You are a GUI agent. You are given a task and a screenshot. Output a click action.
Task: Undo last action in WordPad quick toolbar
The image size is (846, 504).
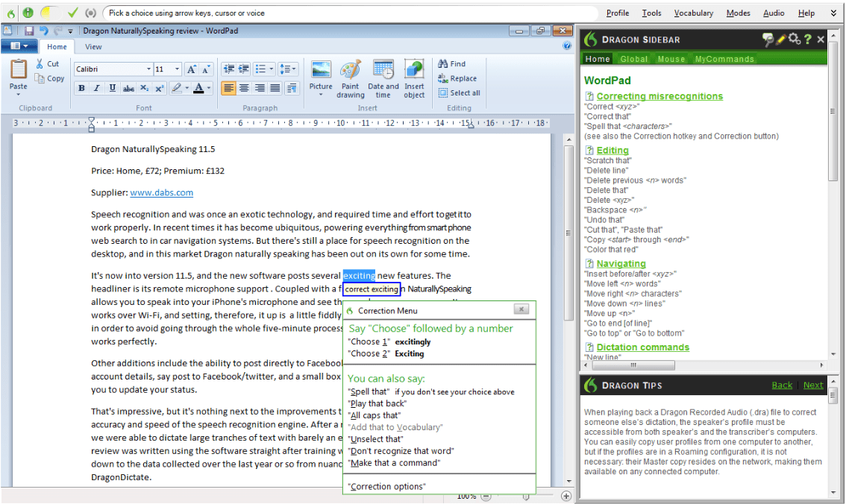click(x=44, y=31)
